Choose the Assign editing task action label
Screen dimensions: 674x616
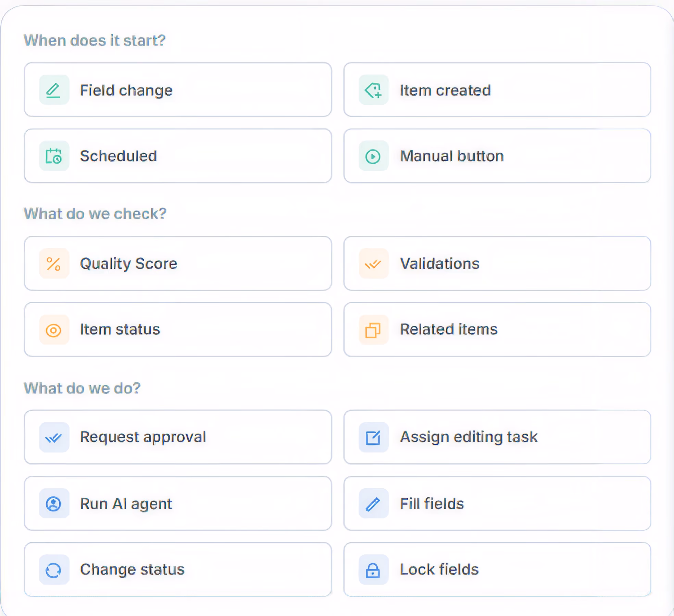pyautogui.click(x=469, y=437)
